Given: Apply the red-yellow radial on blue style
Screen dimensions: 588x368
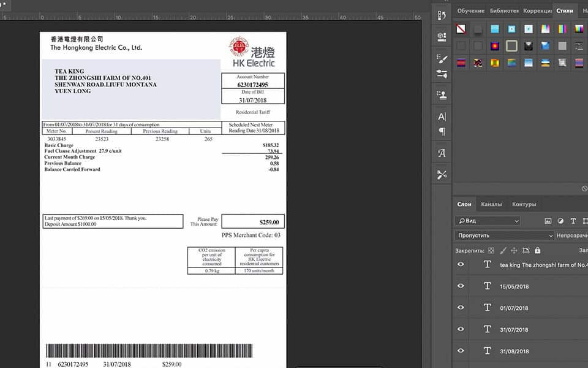Looking at the screenshot, I should pos(495,46).
